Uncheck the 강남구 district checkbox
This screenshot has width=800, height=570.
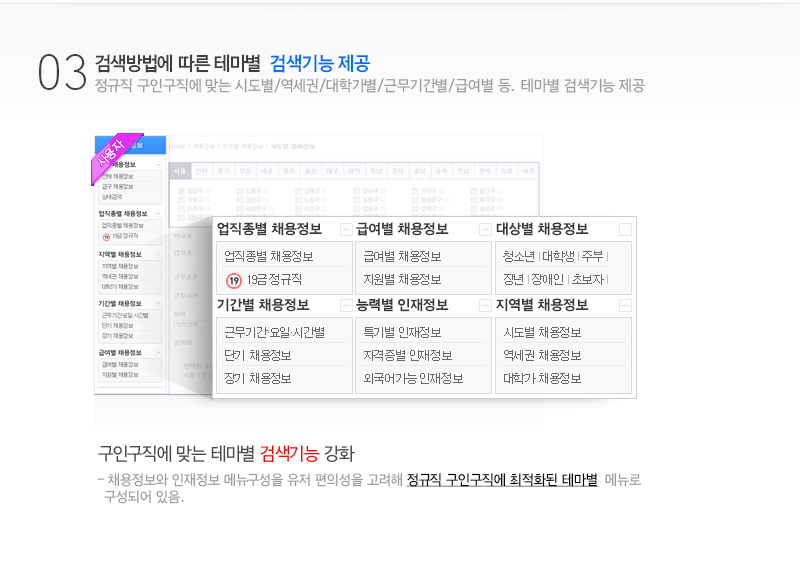181,191
